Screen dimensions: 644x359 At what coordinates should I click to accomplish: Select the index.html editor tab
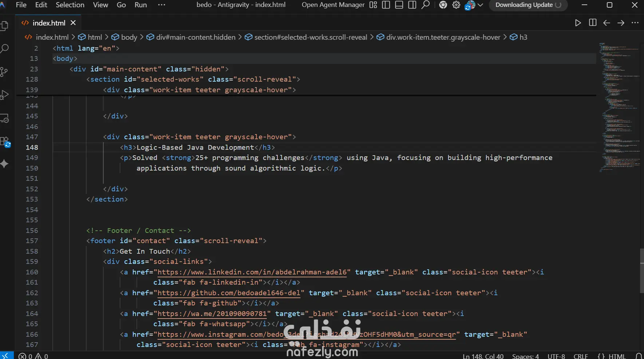coord(48,23)
